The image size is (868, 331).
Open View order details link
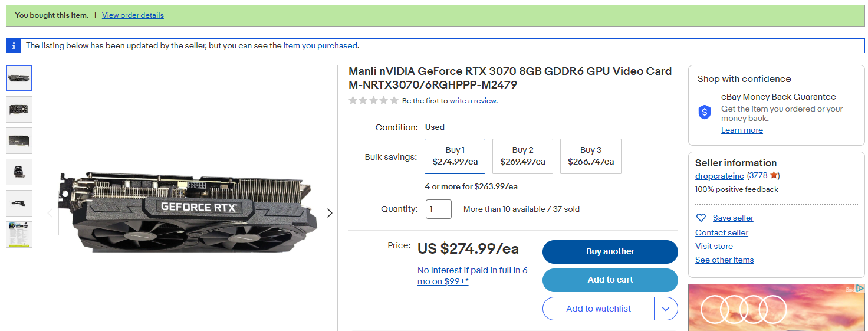pos(133,15)
